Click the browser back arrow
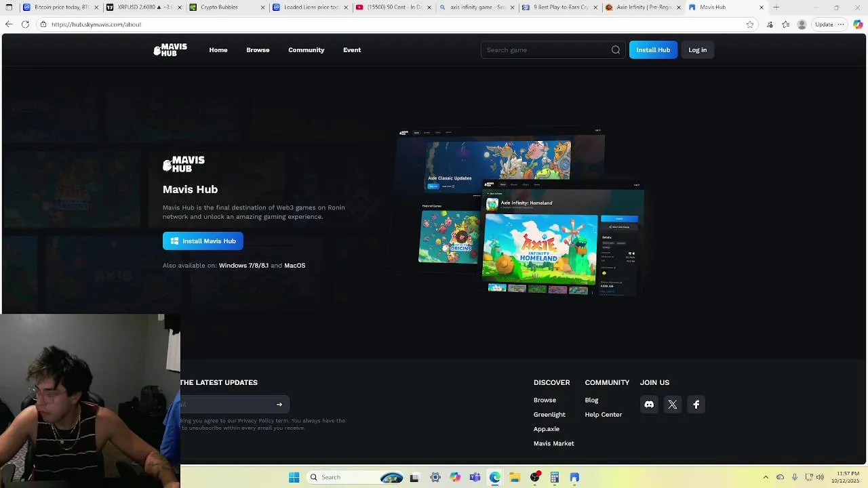Image resolution: width=868 pixels, height=488 pixels. (9, 24)
